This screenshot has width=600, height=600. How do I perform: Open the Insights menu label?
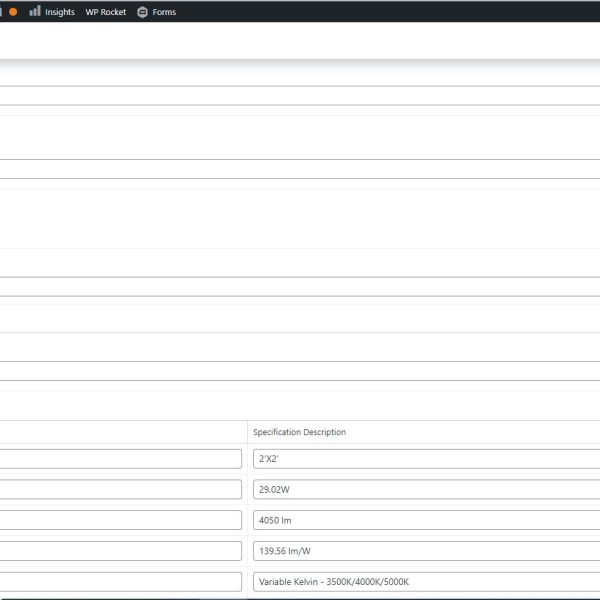[x=60, y=12]
